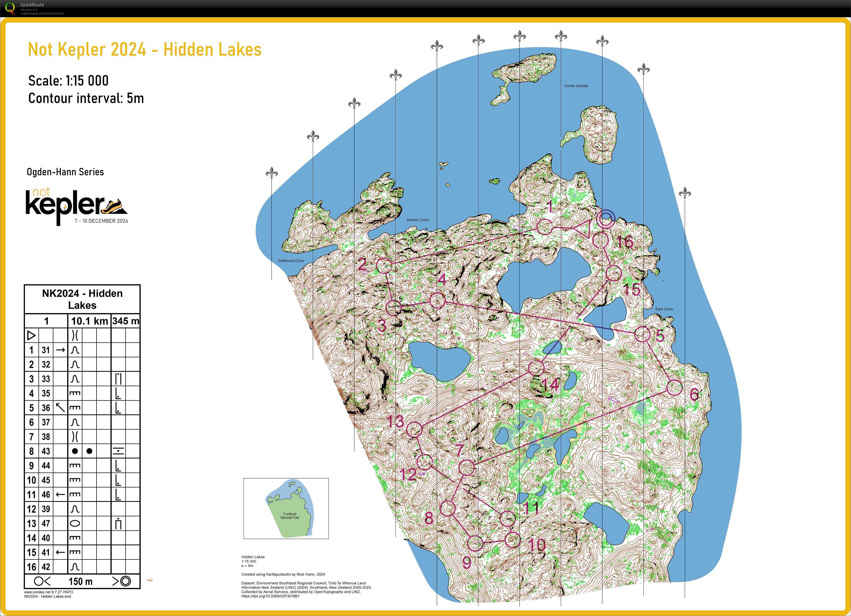Click the "Ogden-Hann Series" label
The width and height of the screenshot is (851, 616).
tap(65, 172)
